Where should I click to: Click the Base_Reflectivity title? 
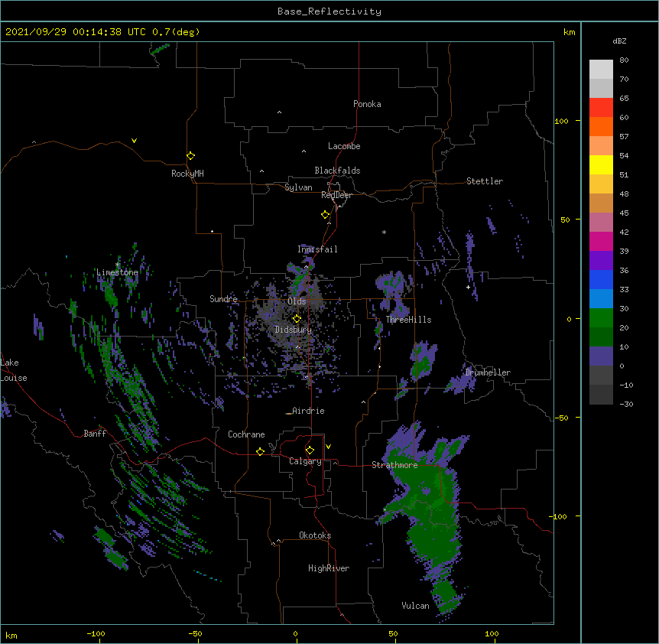(329, 11)
